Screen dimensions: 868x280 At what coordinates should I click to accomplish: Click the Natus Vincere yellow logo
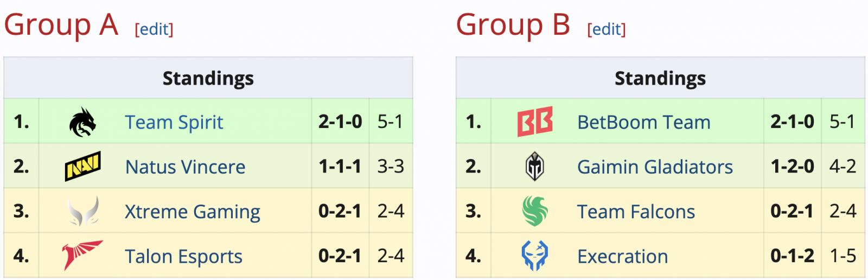click(x=83, y=167)
